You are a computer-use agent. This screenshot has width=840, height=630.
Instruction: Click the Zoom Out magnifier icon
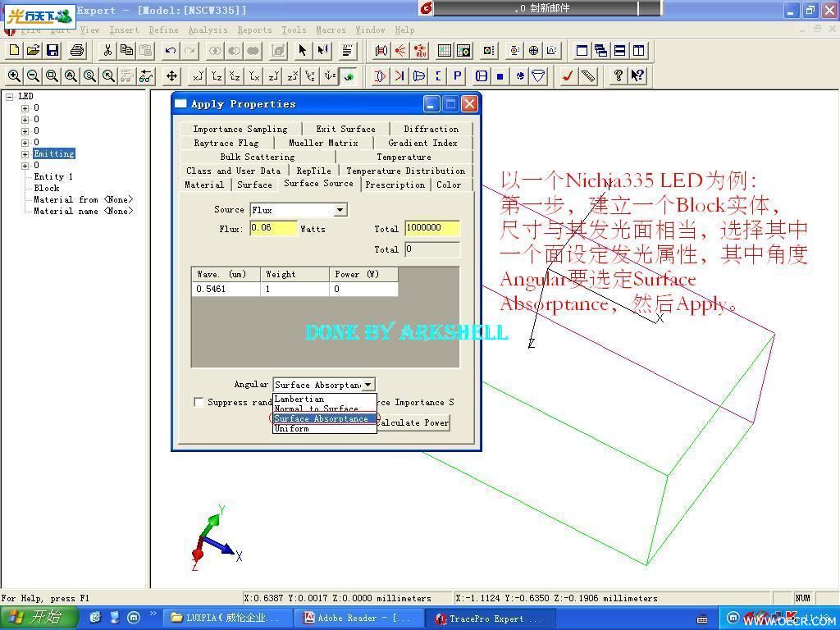(x=33, y=76)
